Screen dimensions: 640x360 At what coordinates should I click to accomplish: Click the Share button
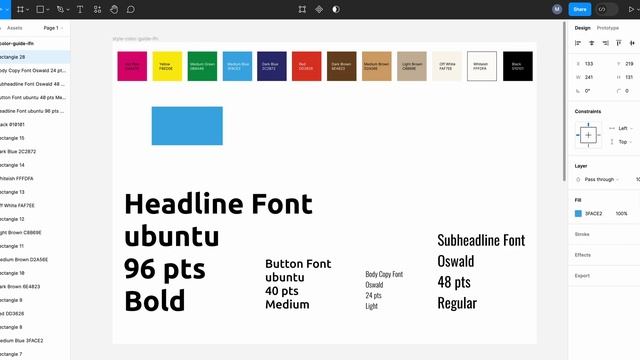(x=580, y=9)
